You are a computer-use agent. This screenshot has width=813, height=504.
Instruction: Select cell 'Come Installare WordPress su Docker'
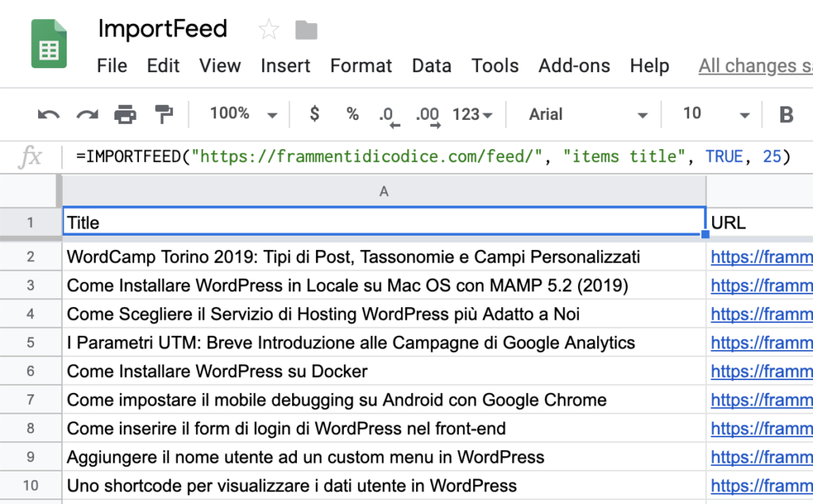pos(383,371)
